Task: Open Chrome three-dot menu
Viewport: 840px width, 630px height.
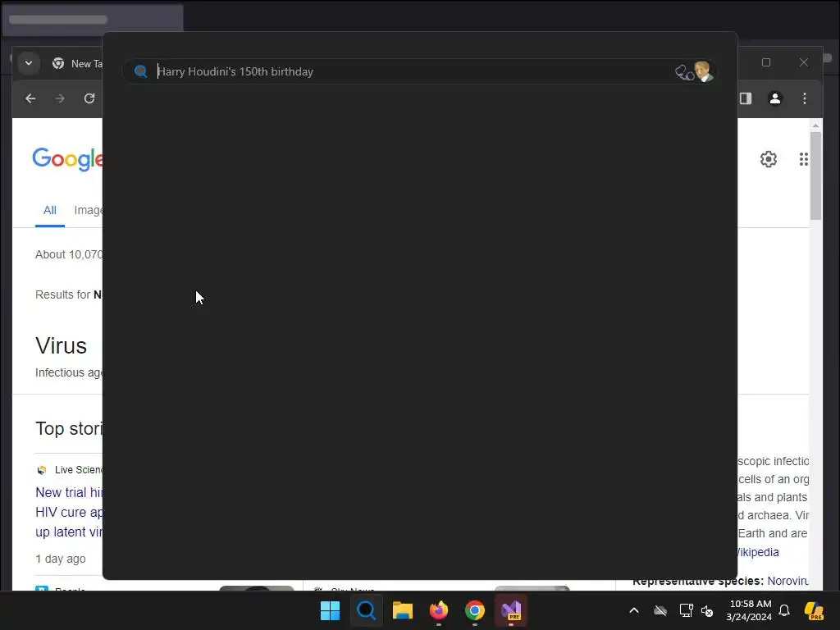Action: [x=804, y=98]
